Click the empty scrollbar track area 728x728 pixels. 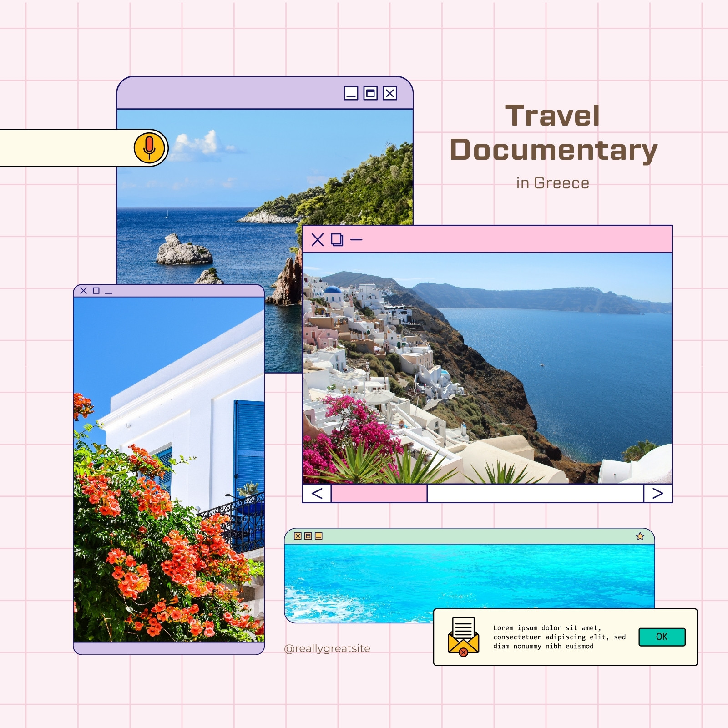535,493
